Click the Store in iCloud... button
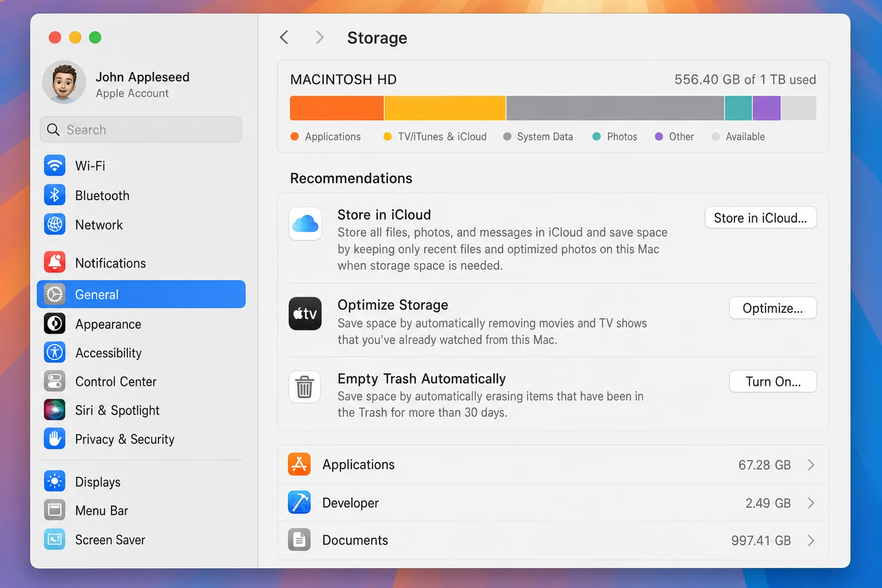Image resolution: width=882 pixels, height=588 pixels. coord(760,218)
